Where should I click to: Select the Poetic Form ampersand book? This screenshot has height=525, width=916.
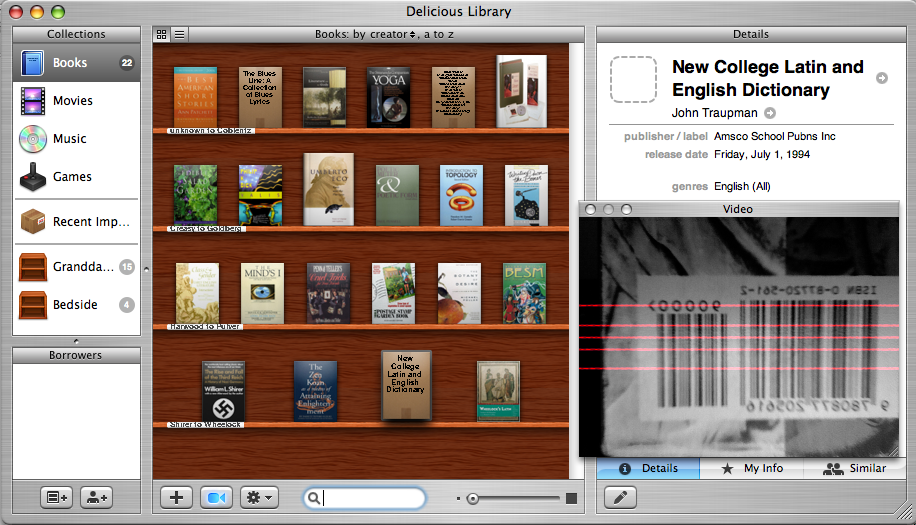pyautogui.click(x=397, y=195)
